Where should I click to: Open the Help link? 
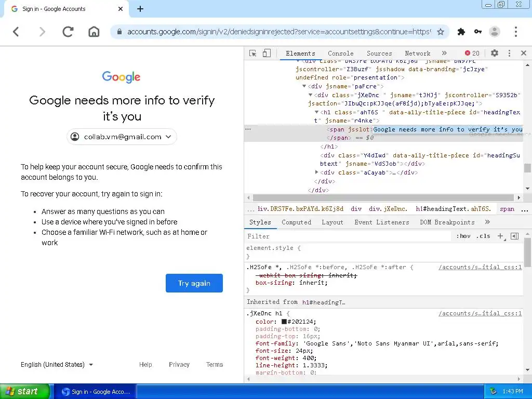(145, 364)
